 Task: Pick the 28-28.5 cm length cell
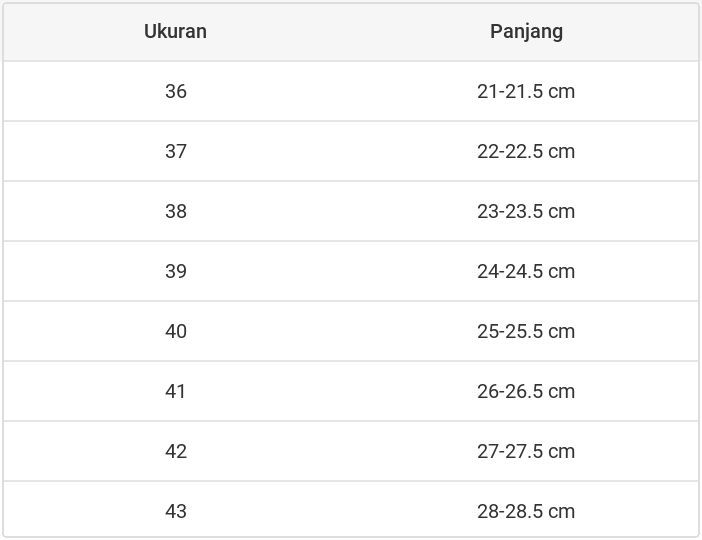pyautogui.click(x=526, y=511)
